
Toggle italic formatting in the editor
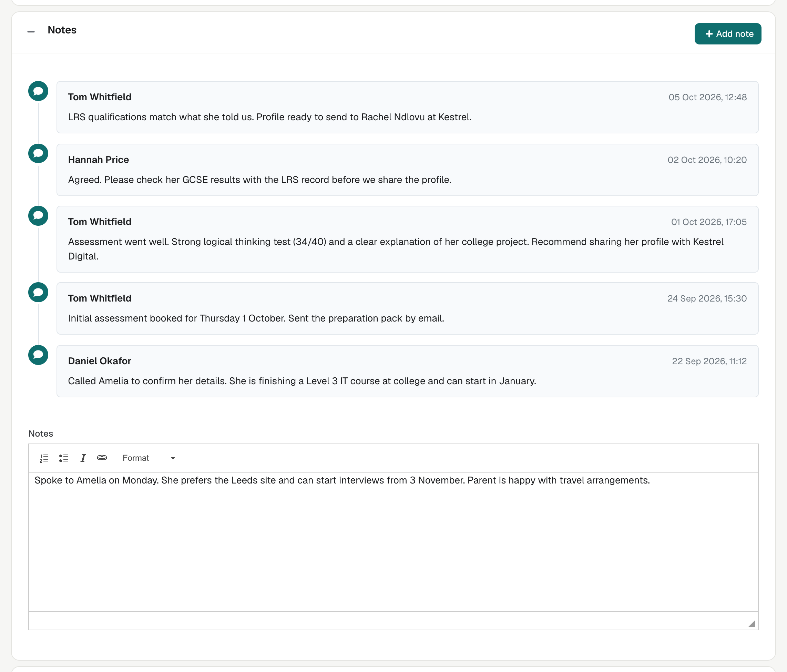click(x=83, y=458)
